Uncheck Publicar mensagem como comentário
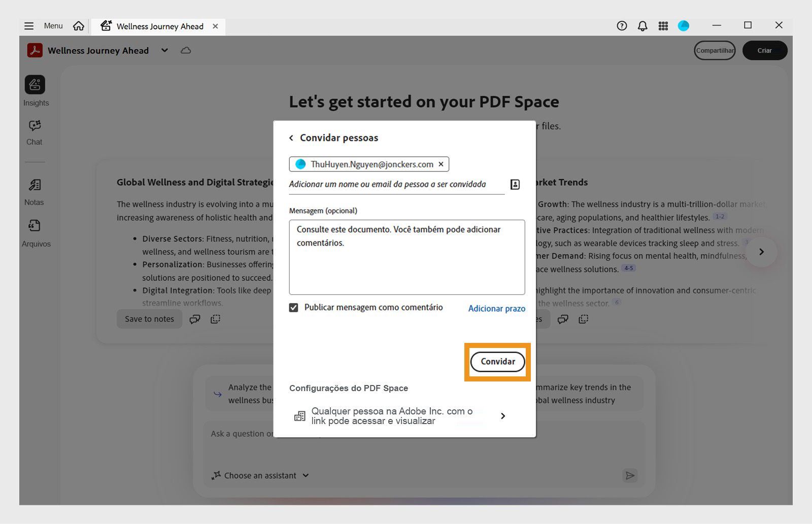 tap(293, 307)
